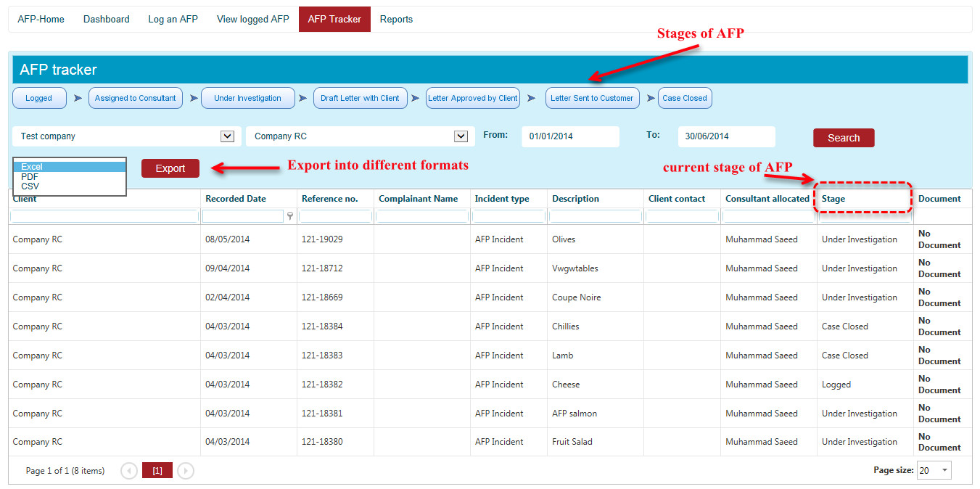Choose CSV export format option
980x489 pixels.
[x=30, y=186]
